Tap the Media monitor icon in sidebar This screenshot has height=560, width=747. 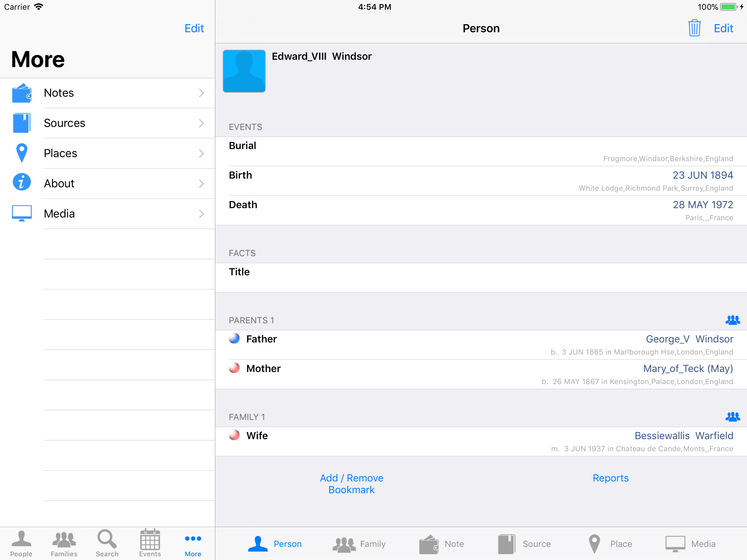[21, 213]
